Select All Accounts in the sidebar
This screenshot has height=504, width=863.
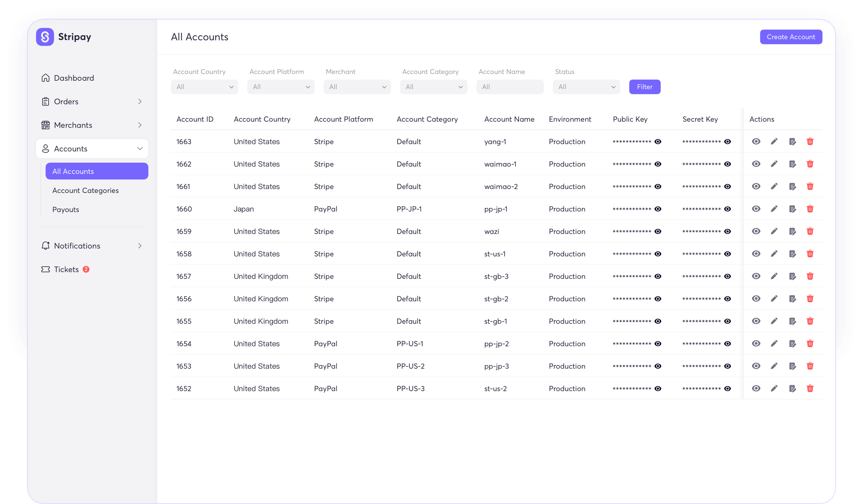coord(97,171)
